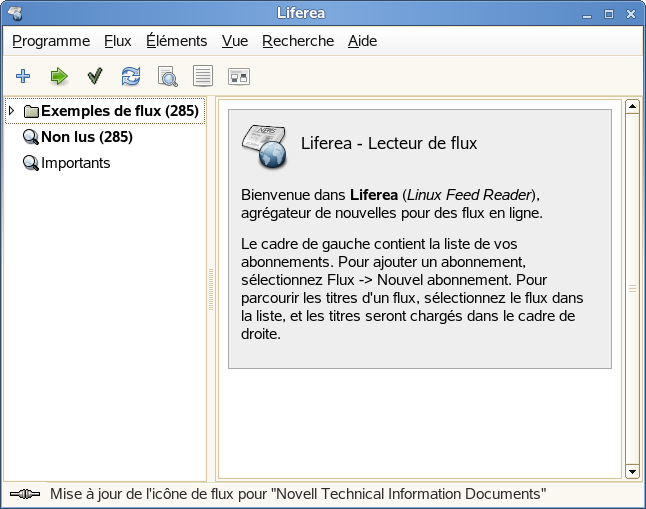Click the connection plug icon in status bar
This screenshot has height=509, width=646.
(x=23, y=494)
